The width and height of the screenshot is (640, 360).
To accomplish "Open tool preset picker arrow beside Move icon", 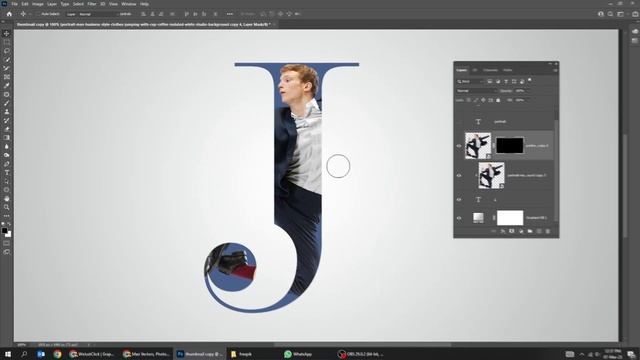I will 30,14.
